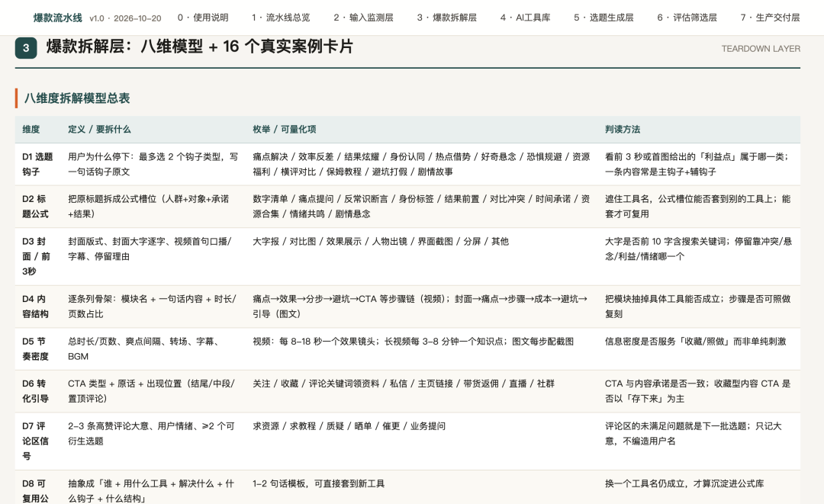Image resolution: width=824 pixels, height=504 pixels.
Task: Open 4 · AI工具库 nav link
Action: (526, 18)
